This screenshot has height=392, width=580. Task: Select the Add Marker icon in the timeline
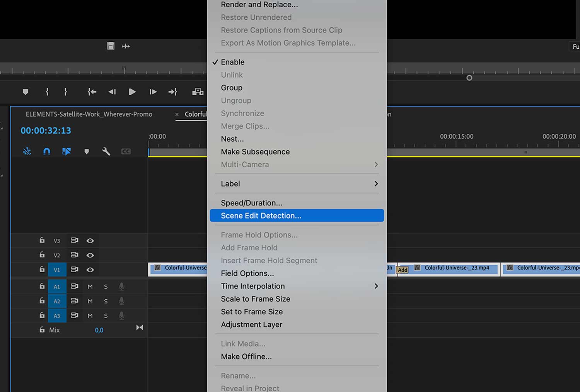(87, 151)
